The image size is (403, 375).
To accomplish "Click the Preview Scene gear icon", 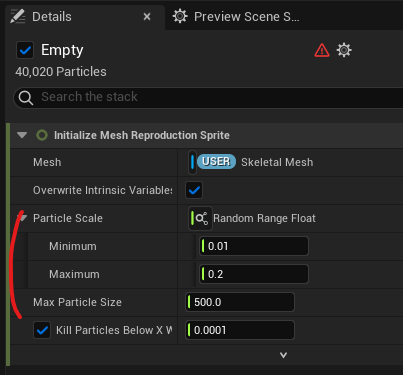I will coord(180,16).
